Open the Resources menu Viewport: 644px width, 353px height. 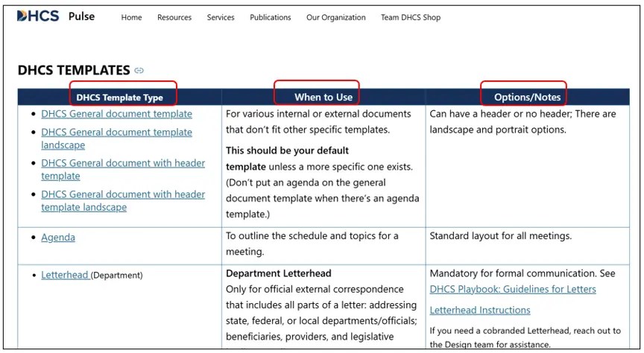pyautogui.click(x=174, y=17)
